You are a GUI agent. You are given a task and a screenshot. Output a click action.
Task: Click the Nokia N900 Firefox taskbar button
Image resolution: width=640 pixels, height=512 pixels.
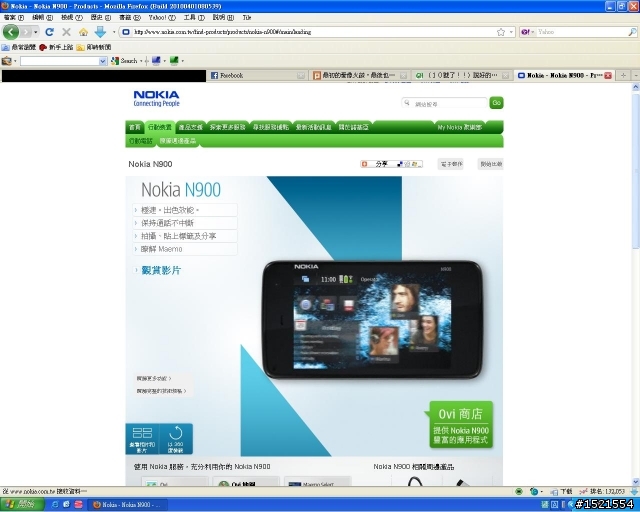pyautogui.click(x=127, y=505)
